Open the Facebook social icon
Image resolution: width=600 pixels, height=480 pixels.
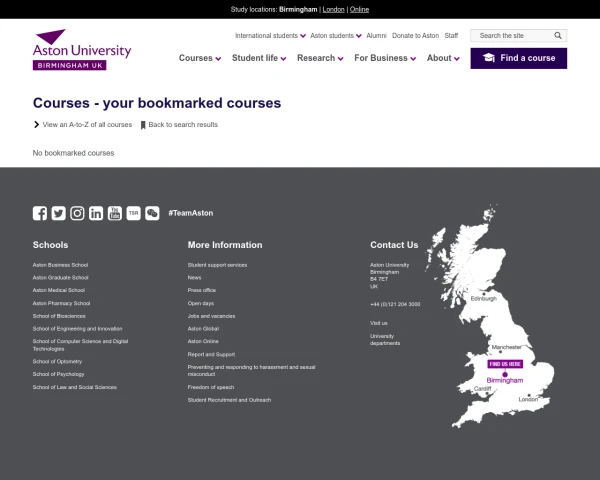40,213
